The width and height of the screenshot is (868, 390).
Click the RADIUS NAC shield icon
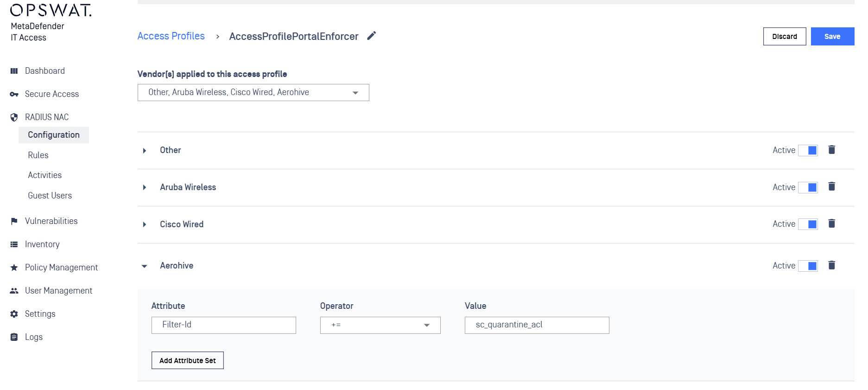pyautogui.click(x=14, y=117)
